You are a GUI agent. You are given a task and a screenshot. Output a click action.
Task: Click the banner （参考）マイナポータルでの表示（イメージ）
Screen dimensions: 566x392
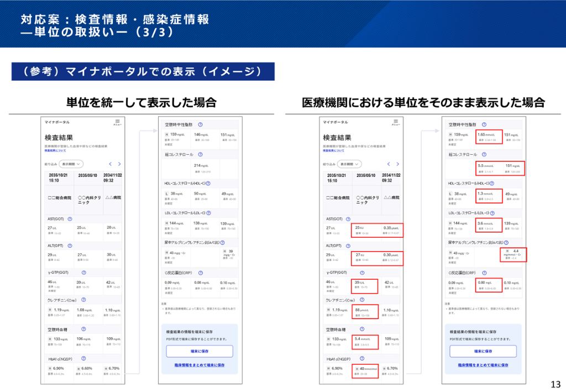pos(143,71)
